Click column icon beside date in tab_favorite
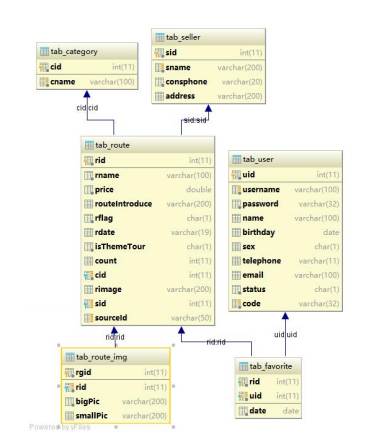 click(x=243, y=411)
